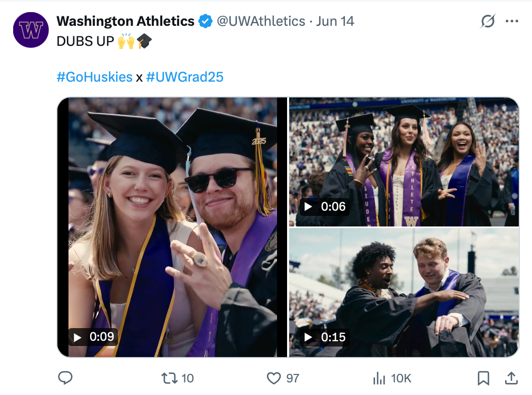Viewport: 532px width, 395px height.
Task: Open the #GoHuskies hashtag
Action: [x=94, y=77]
